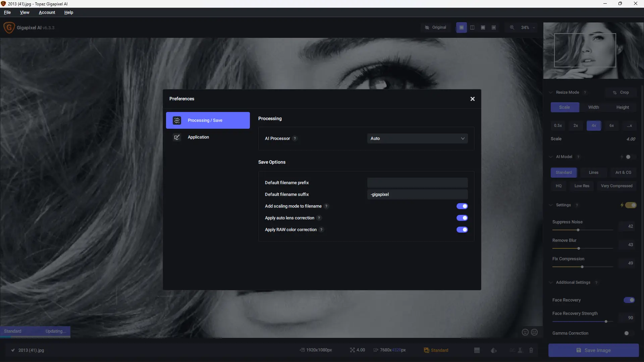Adjust the Suppress Noise slider
The height and width of the screenshot is (362, 644).
coord(578,230)
